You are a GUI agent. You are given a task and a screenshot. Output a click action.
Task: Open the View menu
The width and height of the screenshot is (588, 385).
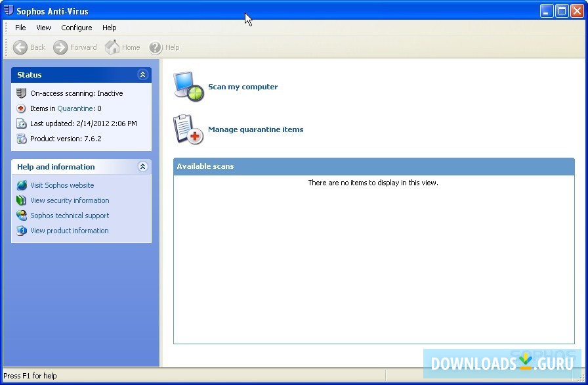[43, 28]
